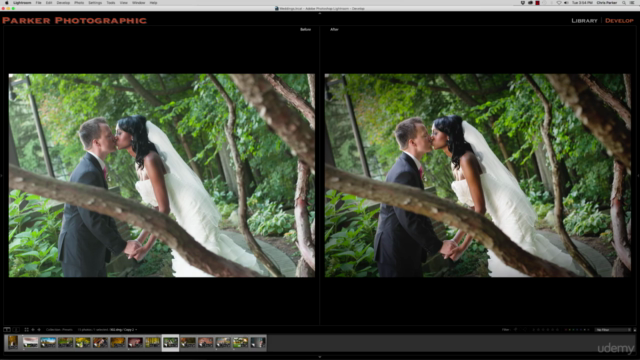Open the Apple menu
The image size is (640, 360).
tap(6, 2)
